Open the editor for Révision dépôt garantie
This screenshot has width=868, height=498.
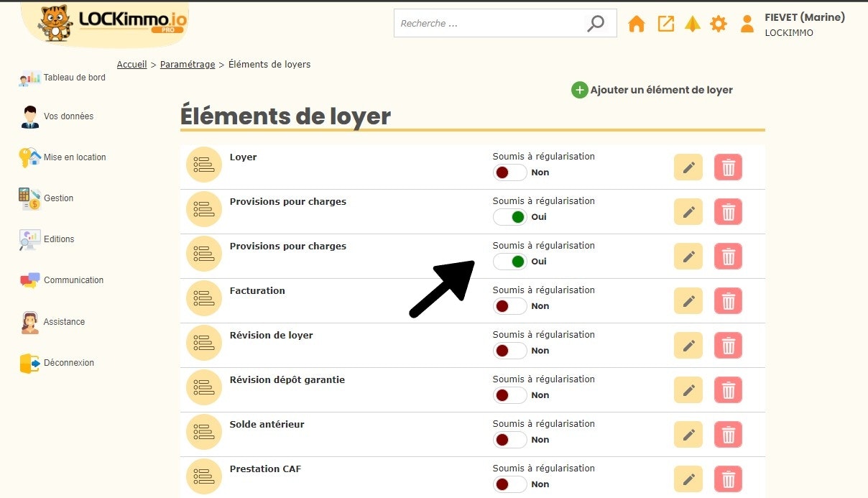(x=688, y=390)
